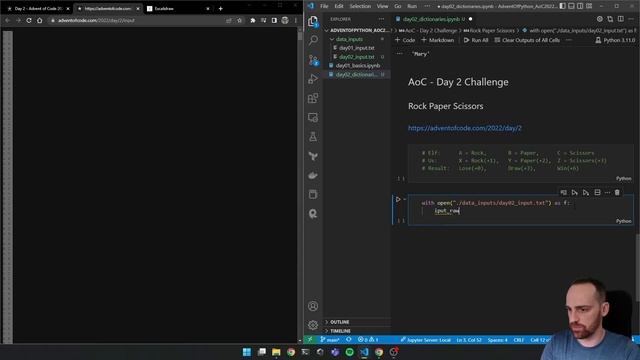The width and height of the screenshot is (640, 360).
Task: Click Jupyter Server: Local in the status bar
Action: pos(425,340)
